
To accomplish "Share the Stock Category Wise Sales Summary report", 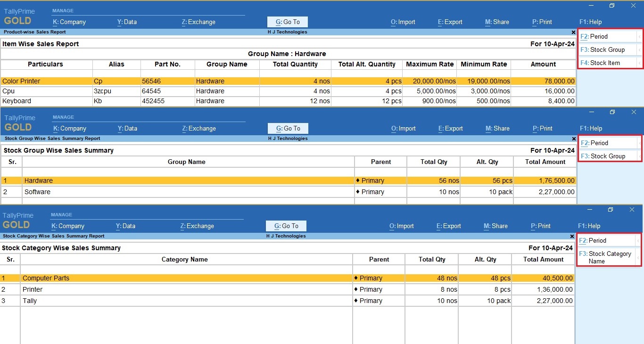I will (495, 226).
